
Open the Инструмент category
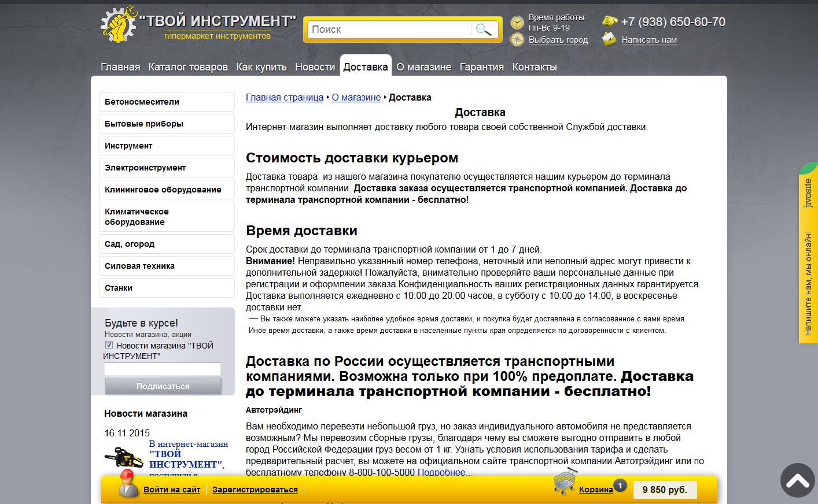(167, 146)
